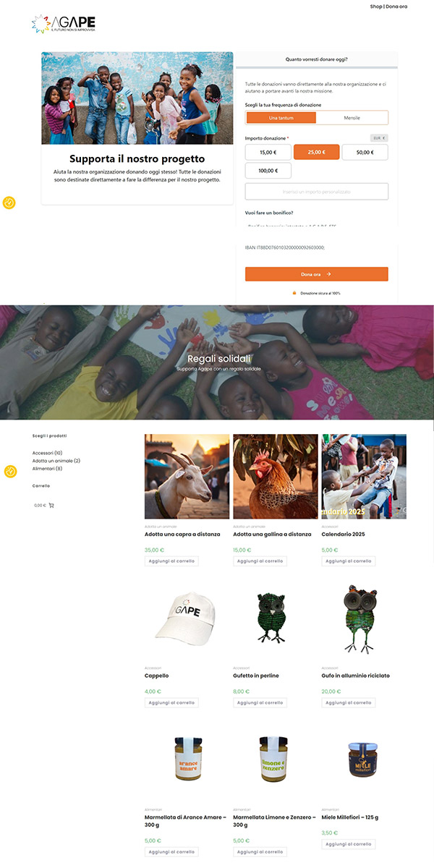Image resolution: width=434 pixels, height=868 pixels.
Task: Click the custom donation amount field
Action: (x=316, y=191)
